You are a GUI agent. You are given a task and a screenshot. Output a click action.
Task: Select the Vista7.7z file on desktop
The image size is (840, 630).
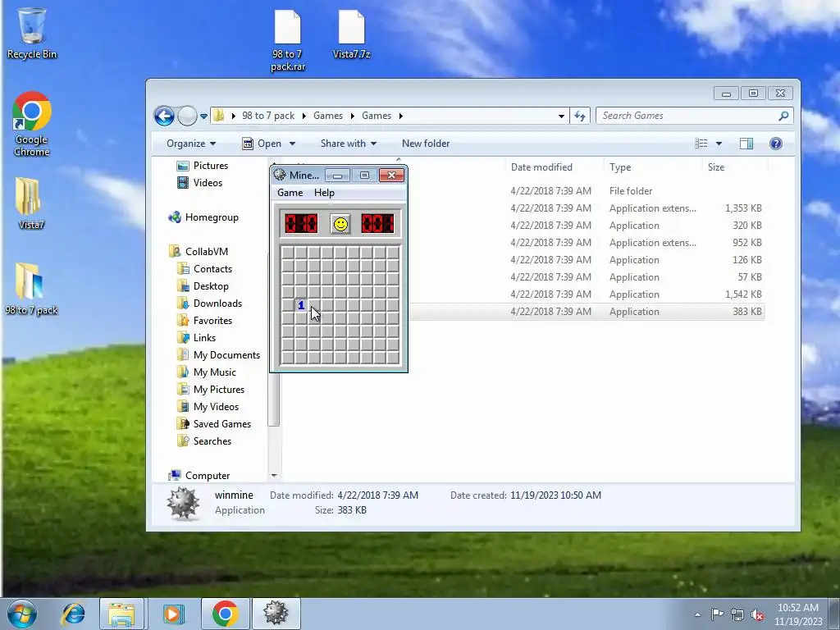pyautogui.click(x=351, y=34)
